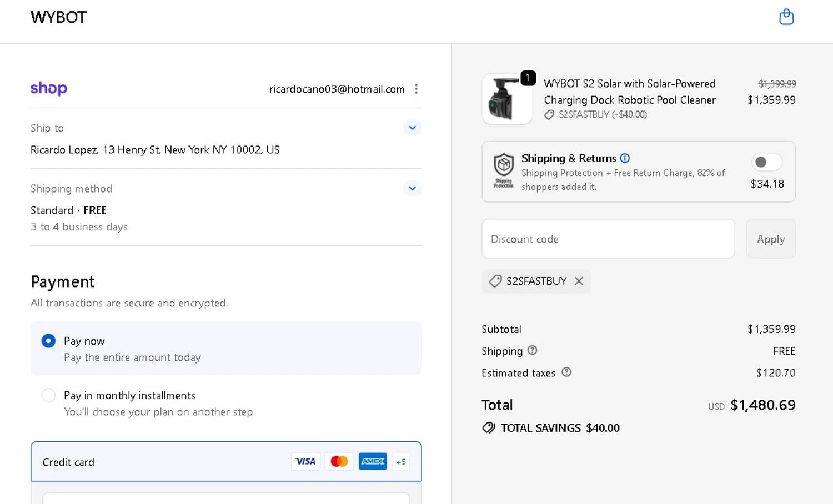Toggle Shipping & Returns protection switch
Image resolution: width=833 pixels, height=504 pixels.
pyautogui.click(x=767, y=162)
